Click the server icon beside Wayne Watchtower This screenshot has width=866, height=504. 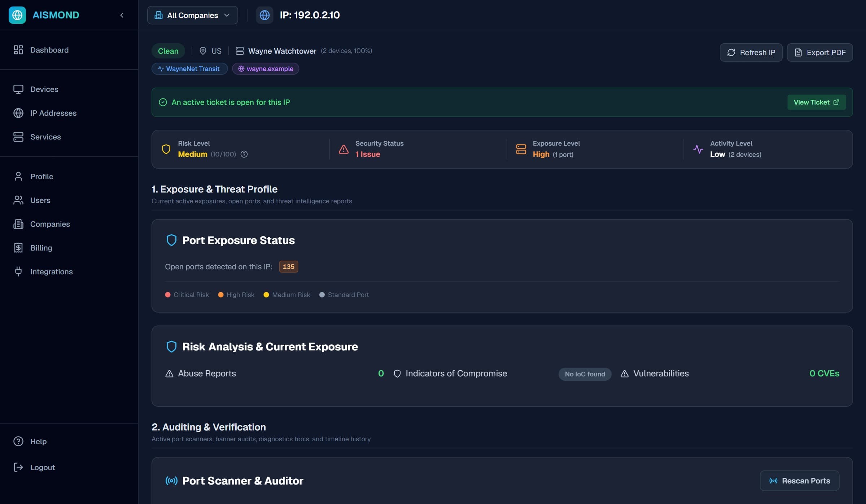[240, 51]
